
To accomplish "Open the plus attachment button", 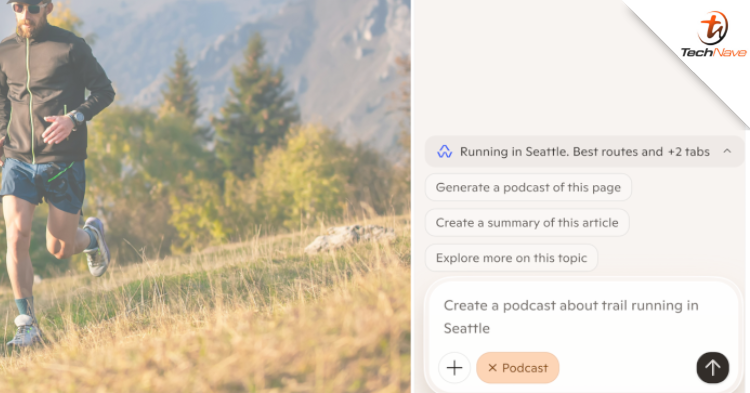I will point(454,368).
